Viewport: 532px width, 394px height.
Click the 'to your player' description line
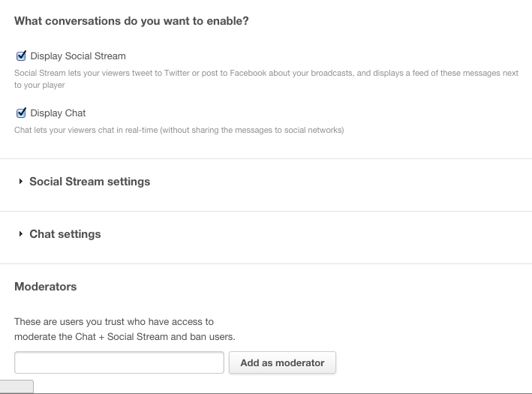point(39,86)
